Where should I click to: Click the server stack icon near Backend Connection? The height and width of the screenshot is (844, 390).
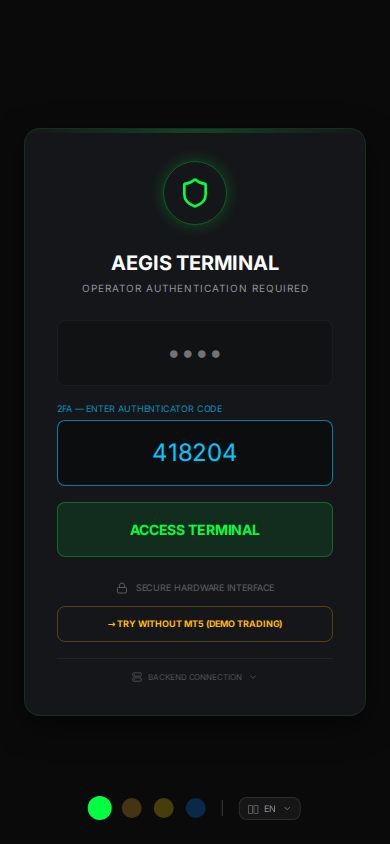point(137,677)
